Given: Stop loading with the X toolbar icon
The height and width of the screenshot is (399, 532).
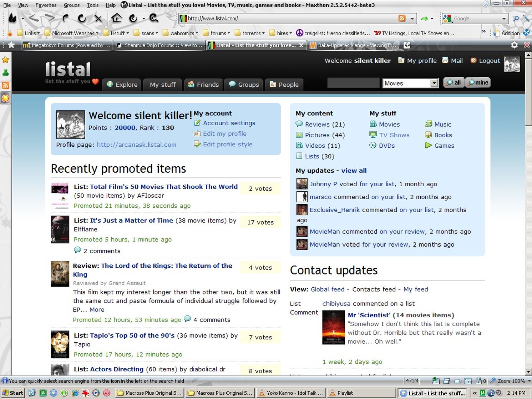Looking at the screenshot, I should point(98,19).
